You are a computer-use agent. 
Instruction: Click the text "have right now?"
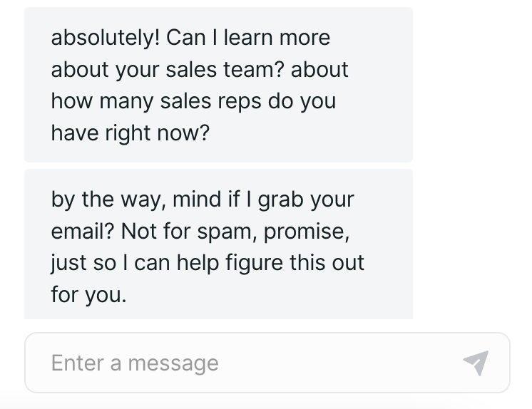131,133
